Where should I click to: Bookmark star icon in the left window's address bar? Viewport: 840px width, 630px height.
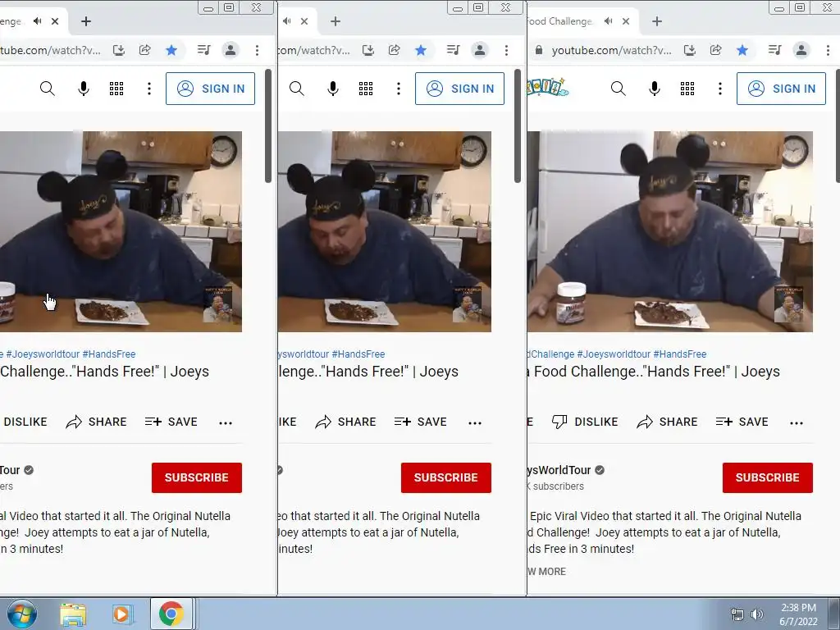tap(171, 50)
